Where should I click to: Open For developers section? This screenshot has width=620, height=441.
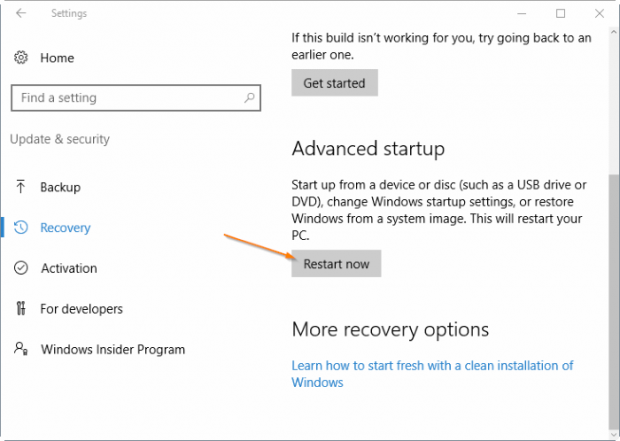pos(81,309)
